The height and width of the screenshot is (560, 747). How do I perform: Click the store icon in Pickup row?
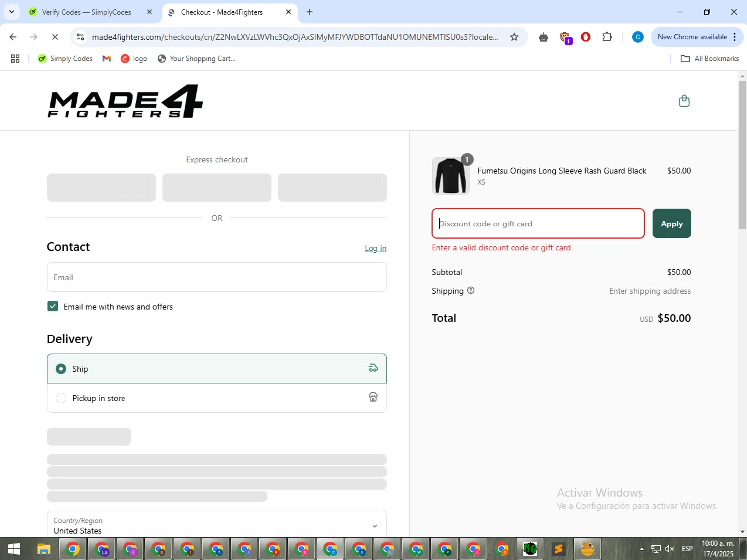coord(373,397)
